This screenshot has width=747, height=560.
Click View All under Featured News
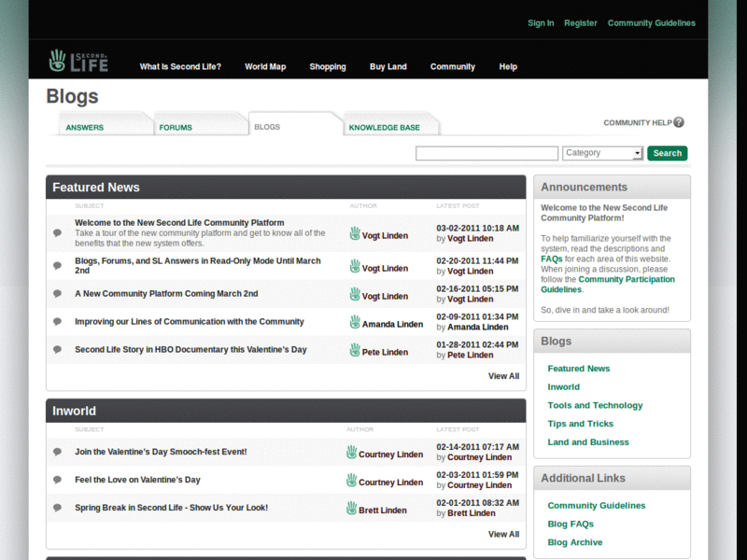(x=503, y=376)
